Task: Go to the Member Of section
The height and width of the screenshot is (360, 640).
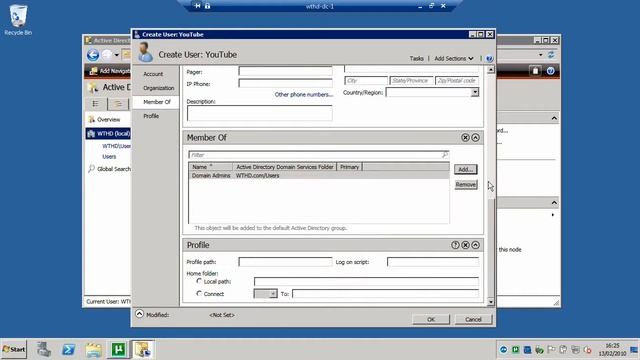Action: coord(157,102)
